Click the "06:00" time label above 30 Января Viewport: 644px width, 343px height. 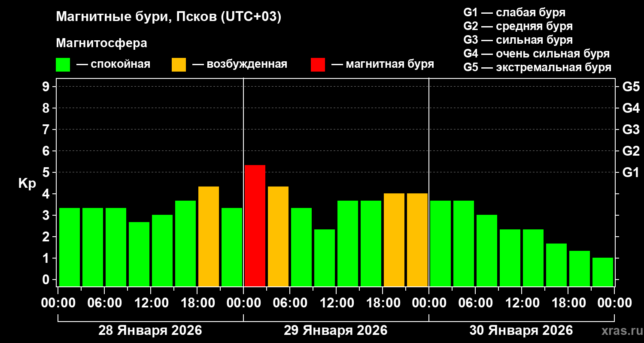click(x=475, y=303)
